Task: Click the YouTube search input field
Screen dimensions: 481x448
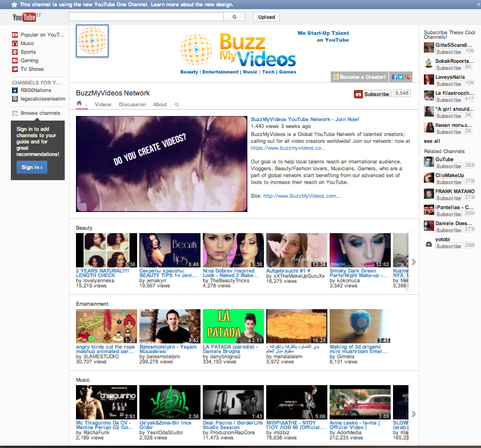Action: (146, 17)
